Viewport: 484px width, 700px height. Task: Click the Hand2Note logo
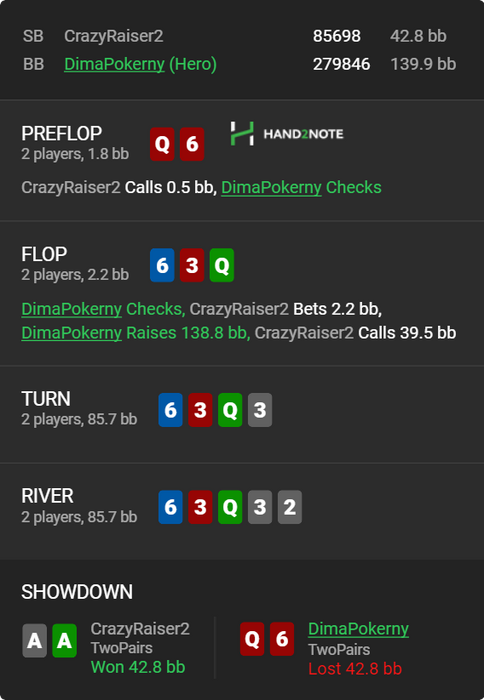coord(287,133)
